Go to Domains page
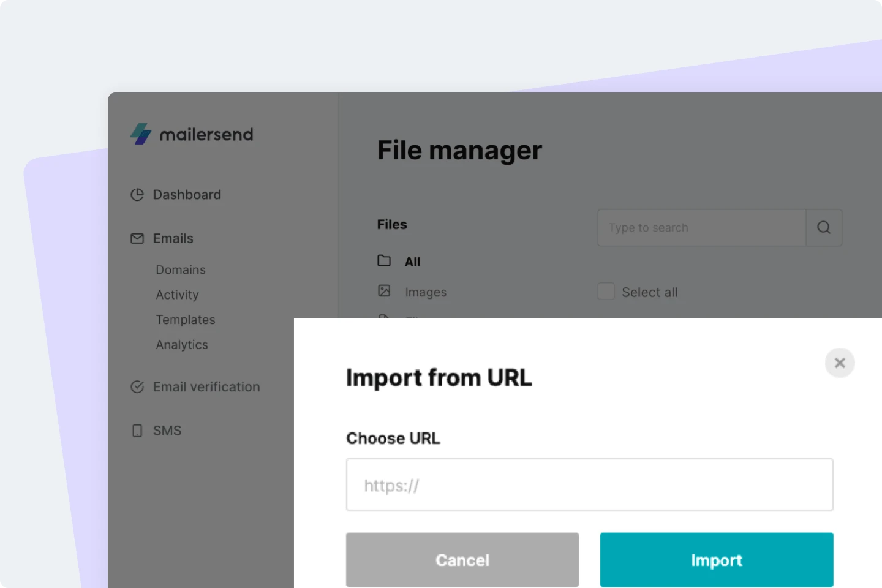Viewport: 882px width, 588px height. point(181,270)
